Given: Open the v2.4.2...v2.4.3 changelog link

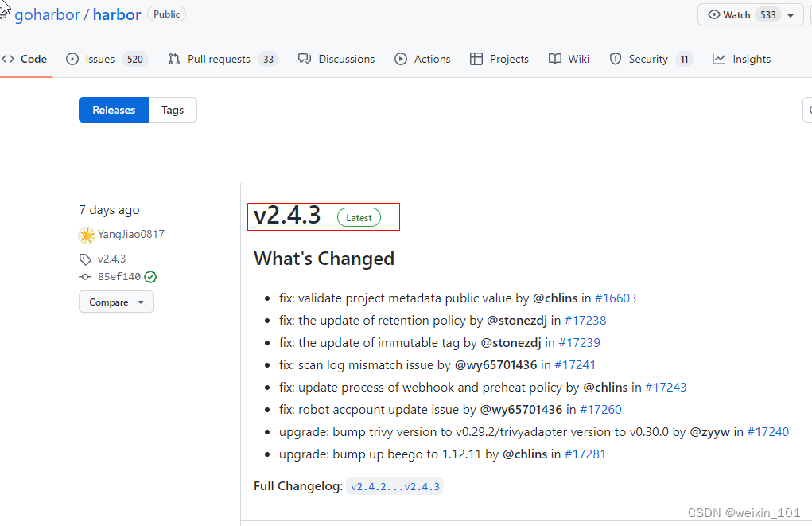Looking at the screenshot, I should pyautogui.click(x=395, y=486).
